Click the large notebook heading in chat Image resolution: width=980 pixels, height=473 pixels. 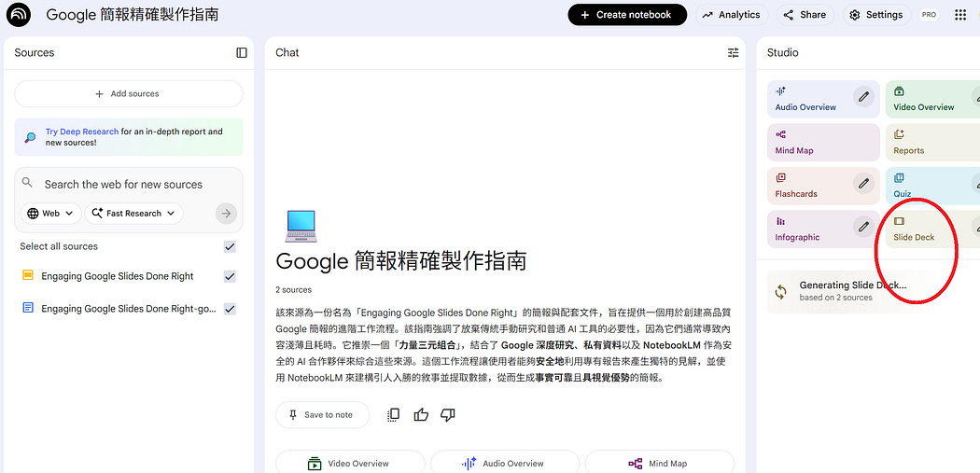[x=400, y=260]
